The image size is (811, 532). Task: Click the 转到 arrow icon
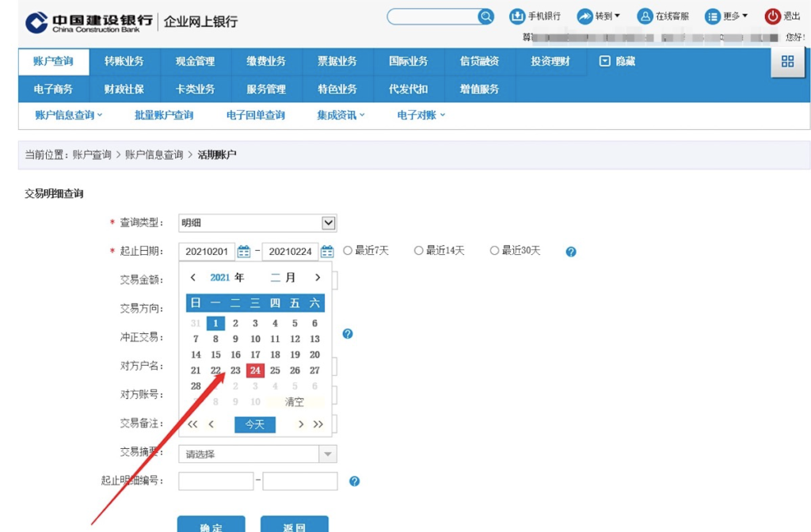[x=584, y=17]
